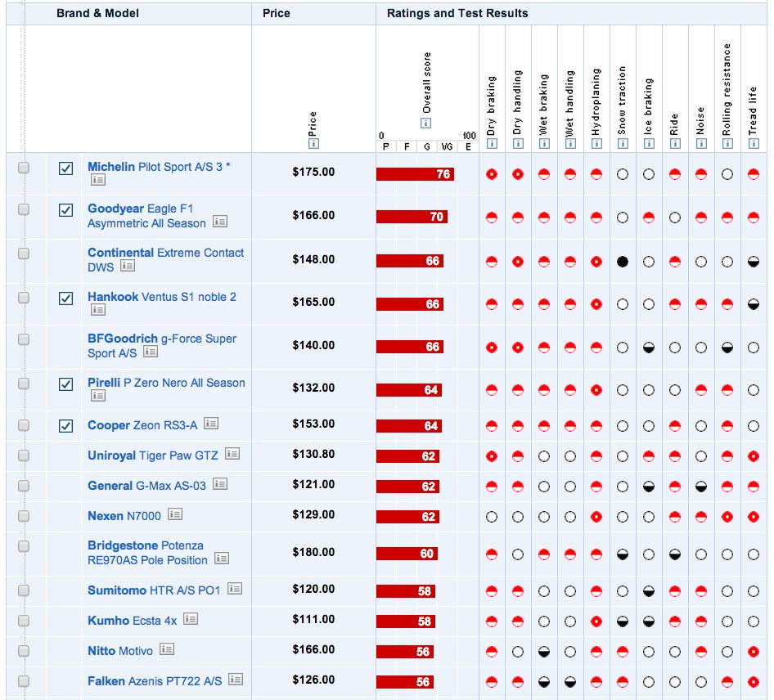774x700 pixels.
Task: Click the Ratings and Test Results heading
Action: click(457, 13)
